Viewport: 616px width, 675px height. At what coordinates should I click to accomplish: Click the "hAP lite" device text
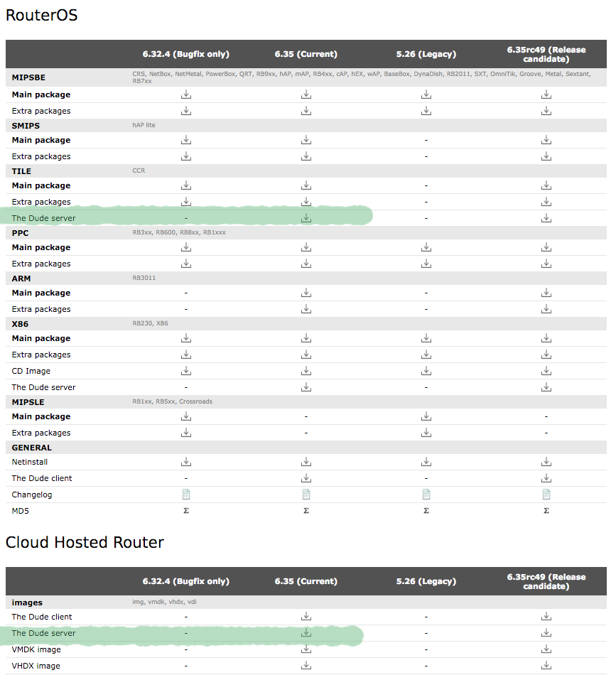(x=144, y=125)
